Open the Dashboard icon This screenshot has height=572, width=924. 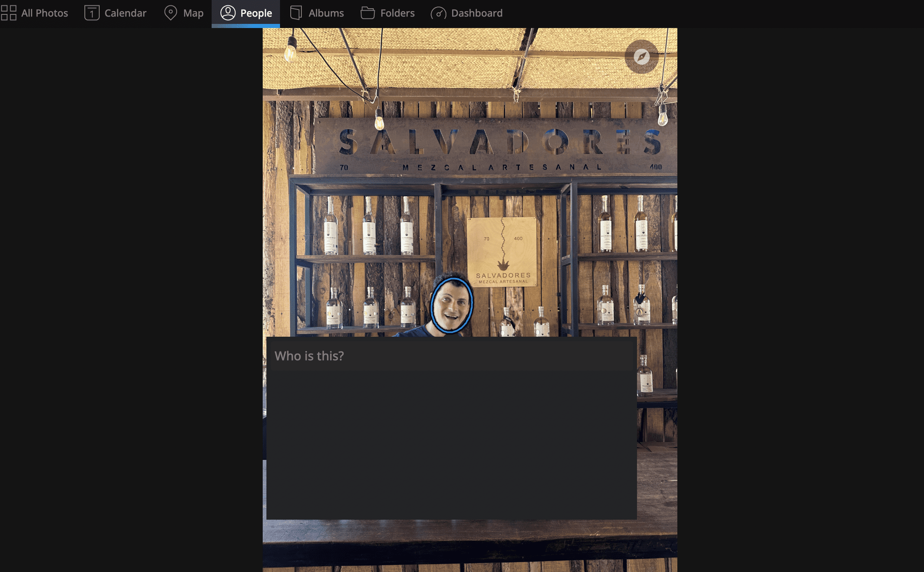pyautogui.click(x=439, y=13)
